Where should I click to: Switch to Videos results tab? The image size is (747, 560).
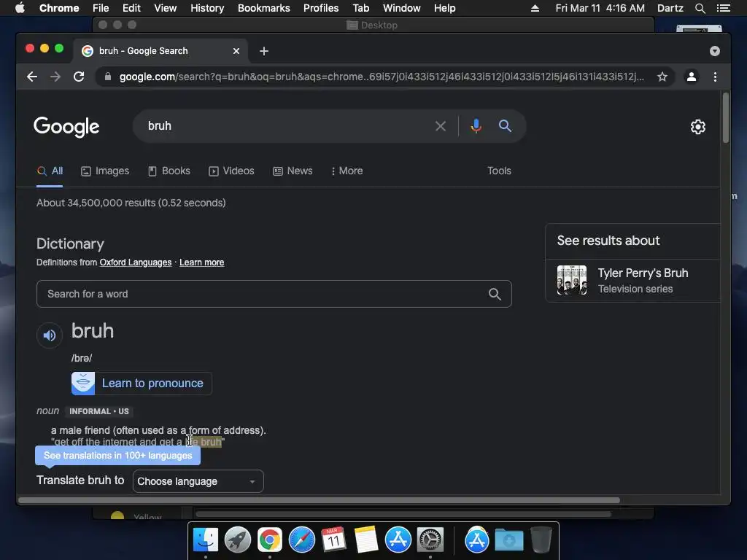click(231, 171)
